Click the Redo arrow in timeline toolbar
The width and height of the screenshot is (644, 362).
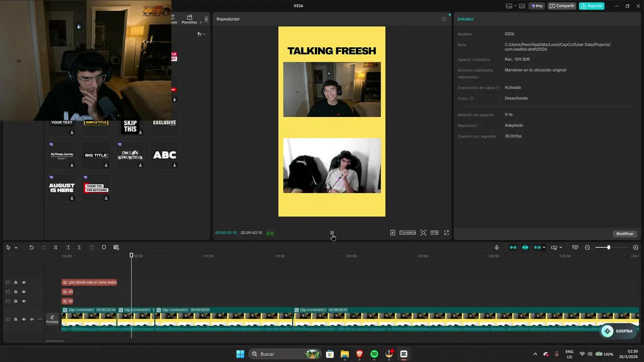(x=43, y=247)
